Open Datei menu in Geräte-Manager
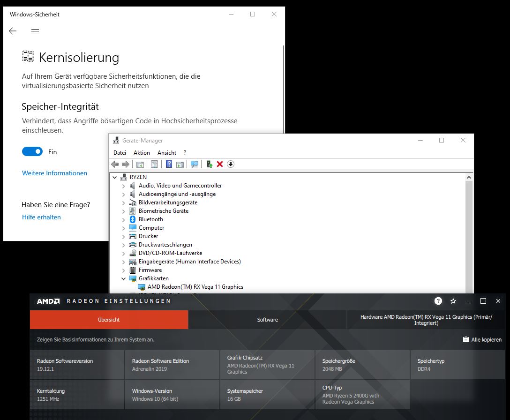 click(x=120, y=153)
